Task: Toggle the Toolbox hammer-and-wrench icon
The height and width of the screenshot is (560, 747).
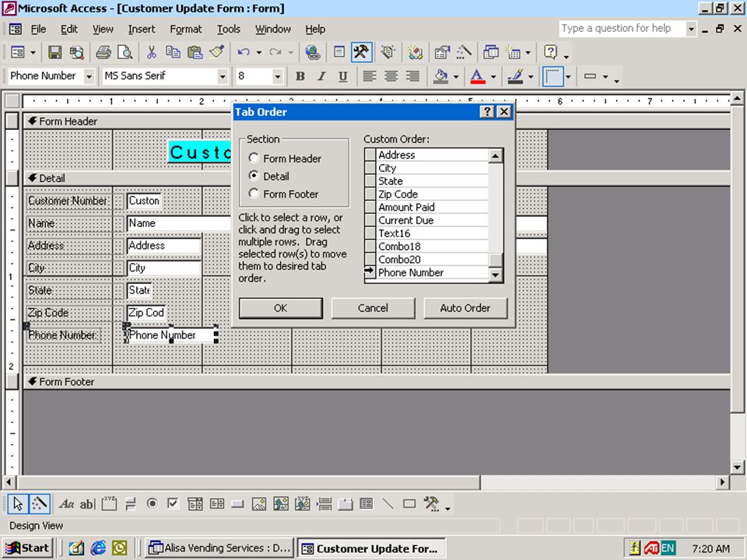Action: (361, 52)
